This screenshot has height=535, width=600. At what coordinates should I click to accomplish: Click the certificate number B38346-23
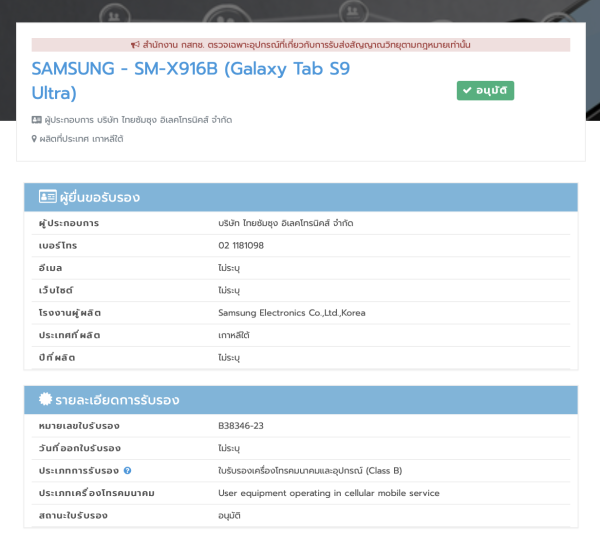click(241, 426)
